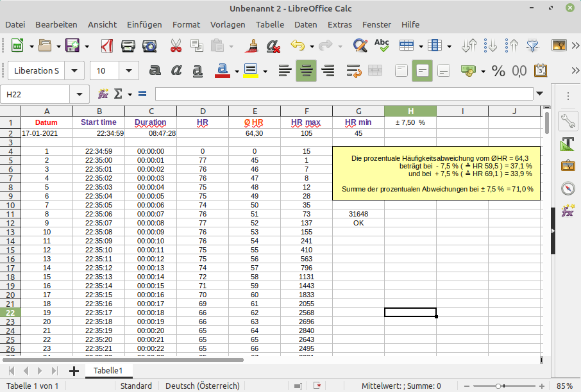Toggle bold text formatting
Viewport: 581px width, 392px height.
[x=155, y=70]
